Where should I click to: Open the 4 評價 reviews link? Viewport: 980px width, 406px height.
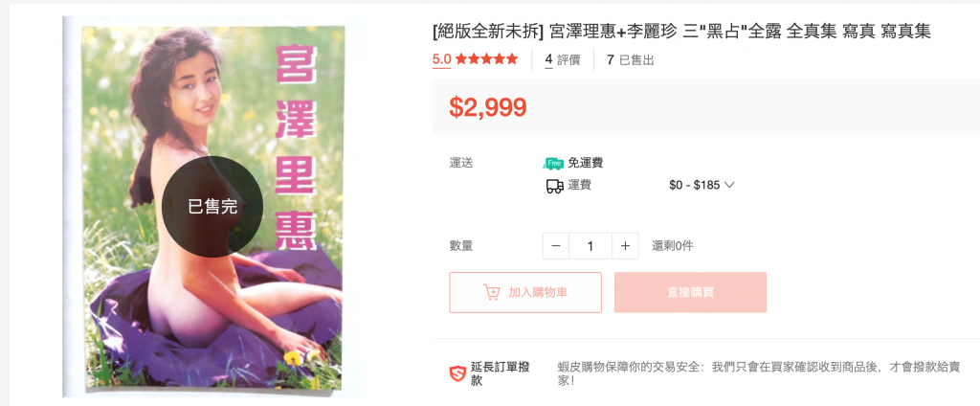(x=563, y=60)
